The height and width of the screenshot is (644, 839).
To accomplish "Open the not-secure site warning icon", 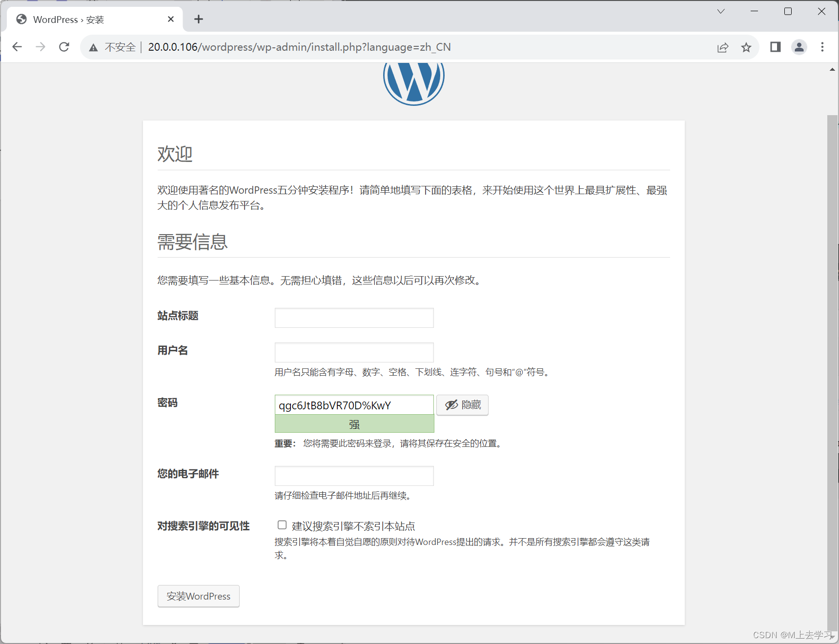I will click(x=93, y=47).
